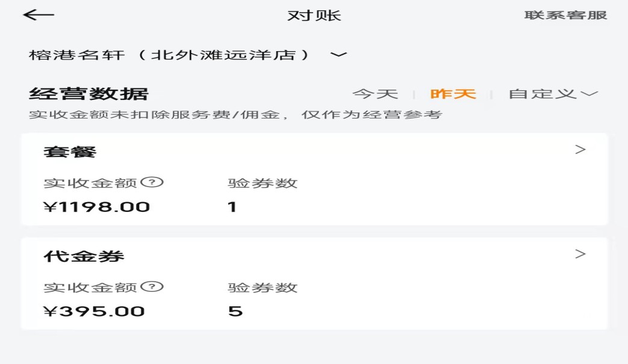This screenshot has height=364, width=628.
Task: Tap the voucher count 5 under 代金券
Action: tap(235, 311)
